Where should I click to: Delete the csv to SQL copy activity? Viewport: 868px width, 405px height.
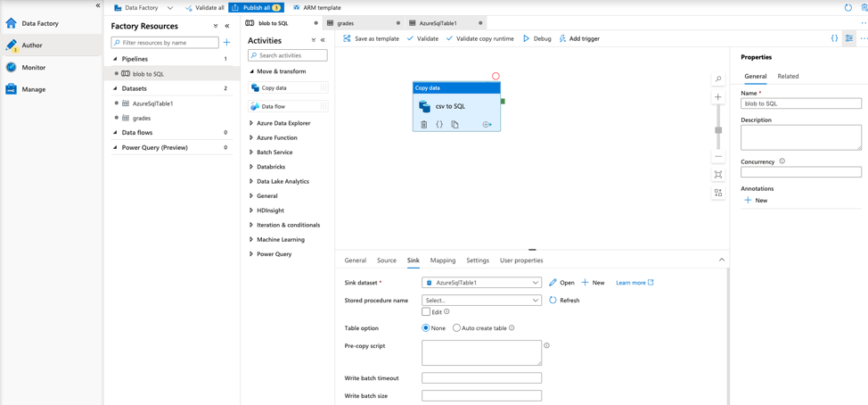point(424,125)
